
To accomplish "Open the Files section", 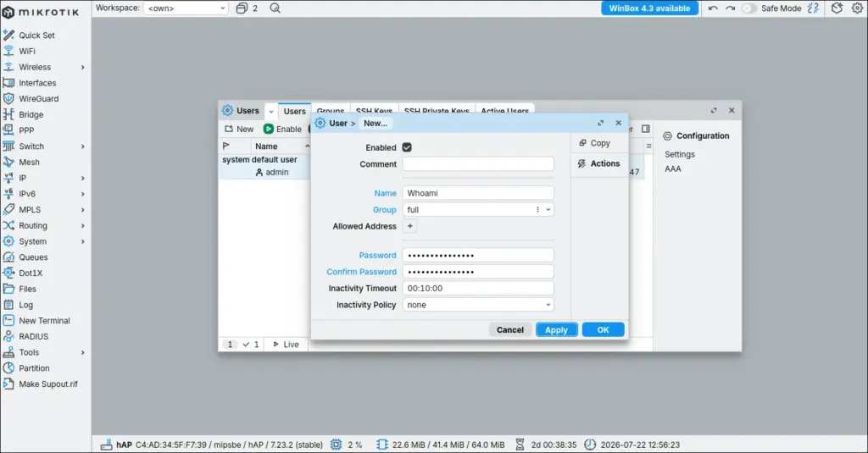I will coord(27,289).
